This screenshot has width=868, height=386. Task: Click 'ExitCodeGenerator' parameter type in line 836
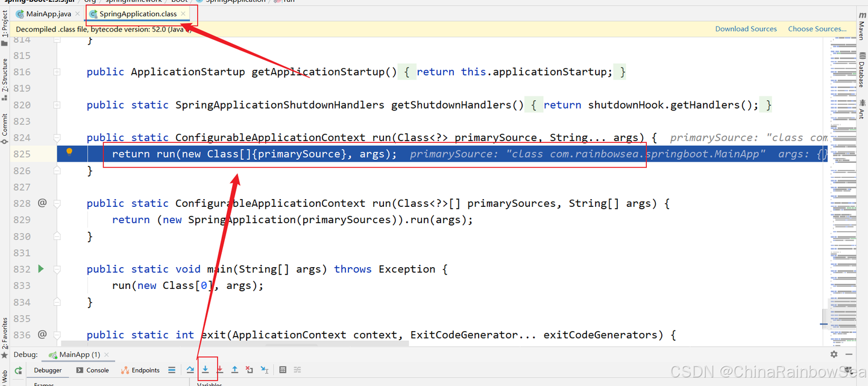click(x=464, y=335)
